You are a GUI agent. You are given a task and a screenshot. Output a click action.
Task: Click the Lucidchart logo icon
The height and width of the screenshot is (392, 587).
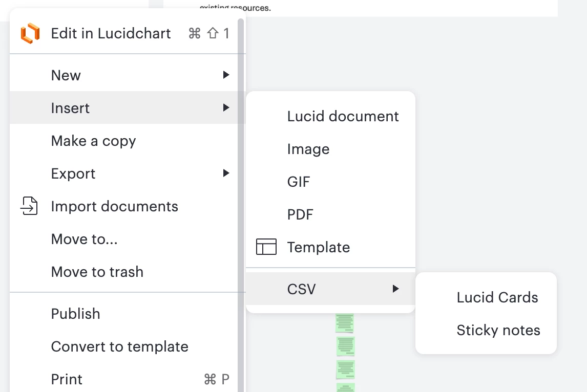pyautogui.click(x=30, y=33)
